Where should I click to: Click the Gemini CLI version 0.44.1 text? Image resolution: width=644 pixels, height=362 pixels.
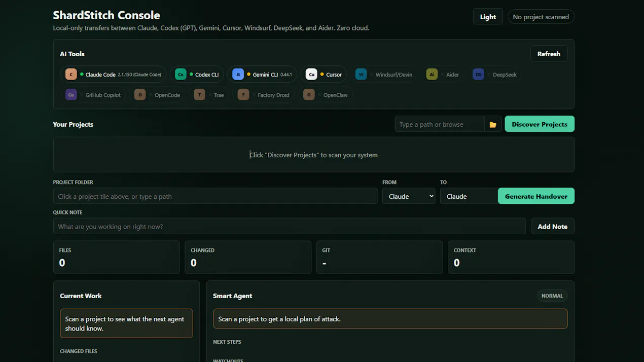(x=286, y=75)
